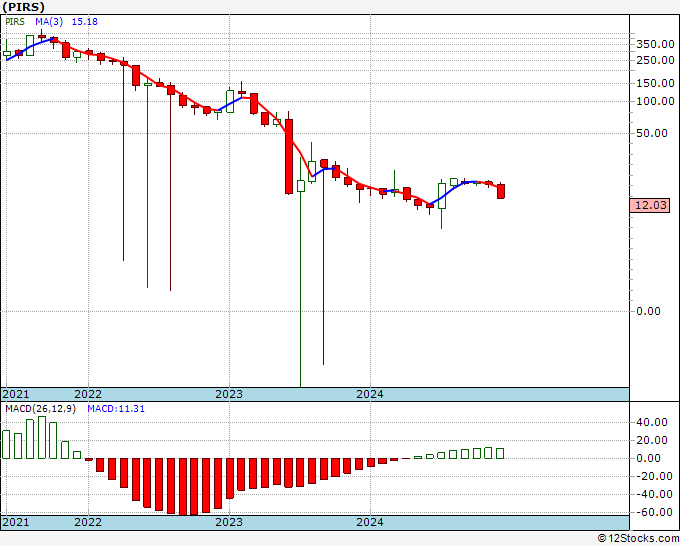Click the green PIRS legend label
Viewport: 680px width, 546px height.
tap(15, 22)
